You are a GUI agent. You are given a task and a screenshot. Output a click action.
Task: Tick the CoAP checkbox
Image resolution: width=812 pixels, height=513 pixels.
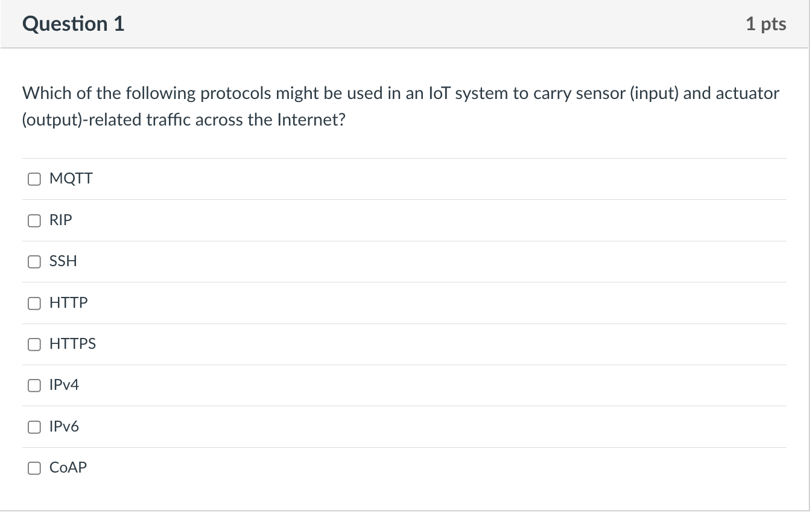click(x=34, y=468)
